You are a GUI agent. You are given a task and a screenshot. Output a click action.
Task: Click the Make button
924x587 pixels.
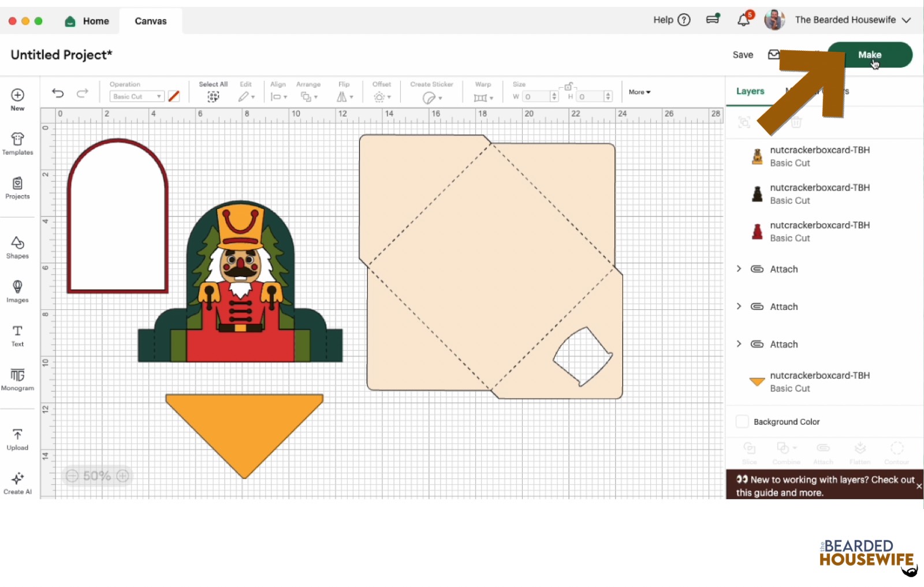[869, 55]
